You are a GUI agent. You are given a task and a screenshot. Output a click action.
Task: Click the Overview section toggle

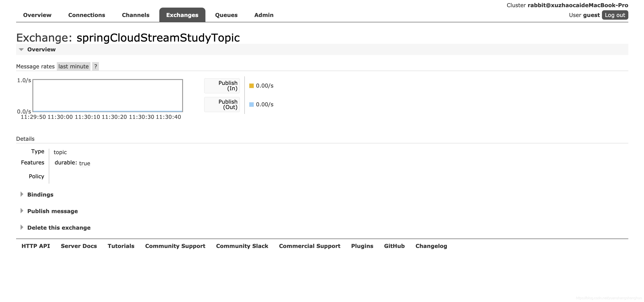(21, 49)
